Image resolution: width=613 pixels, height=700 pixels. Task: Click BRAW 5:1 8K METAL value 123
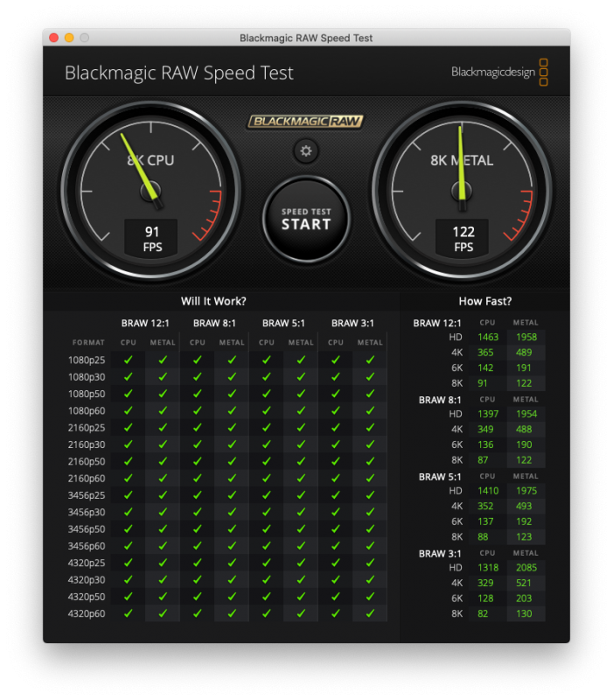(x=524, y=537)
